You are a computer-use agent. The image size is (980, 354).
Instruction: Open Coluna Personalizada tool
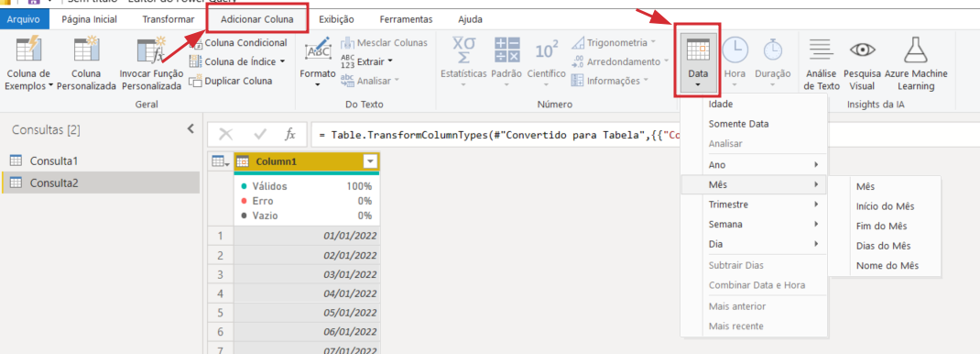tap(86, 64)
